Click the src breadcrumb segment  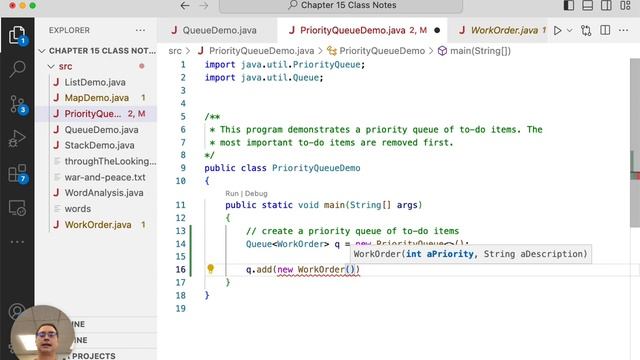(x=175, y=51)
